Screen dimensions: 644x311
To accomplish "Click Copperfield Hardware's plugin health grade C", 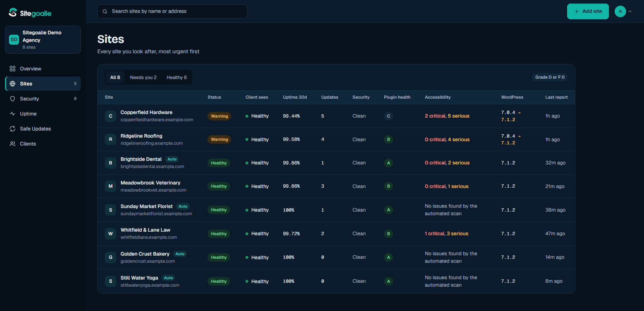I will tap(389, 116).
